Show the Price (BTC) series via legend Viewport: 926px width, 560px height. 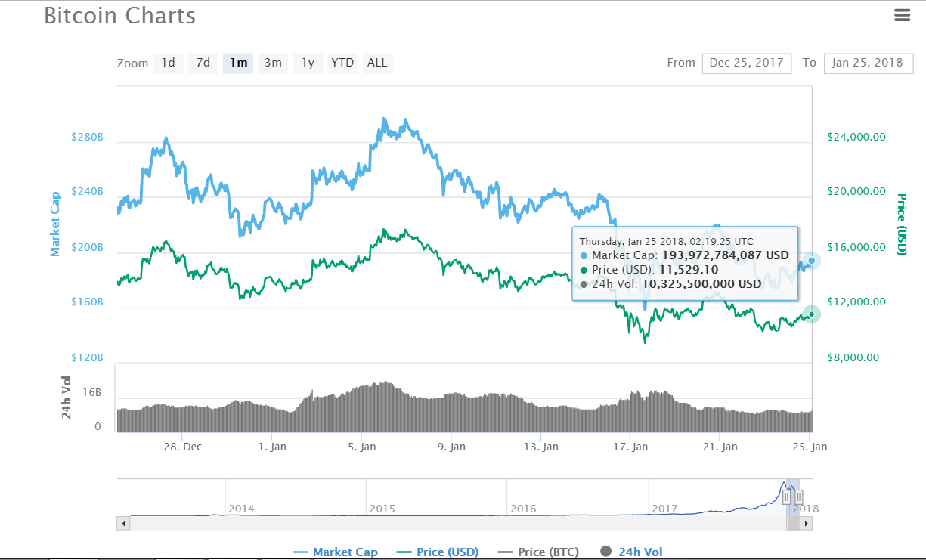point(538,552)
